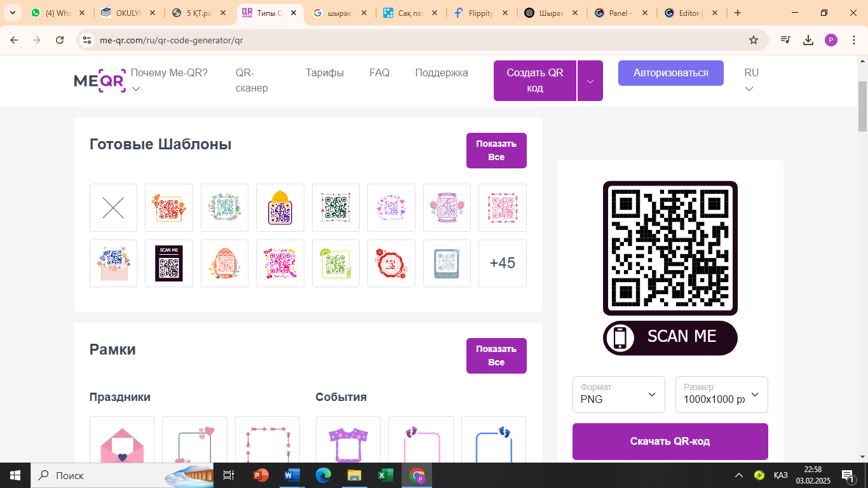Open Task View on the taskbar
868x488 pixels.
(229, 475)
